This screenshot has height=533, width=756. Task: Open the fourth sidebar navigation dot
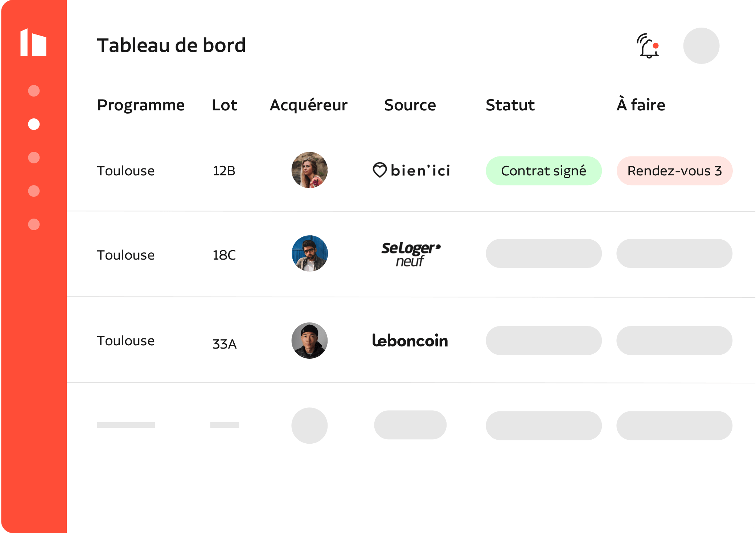point(34,191)
